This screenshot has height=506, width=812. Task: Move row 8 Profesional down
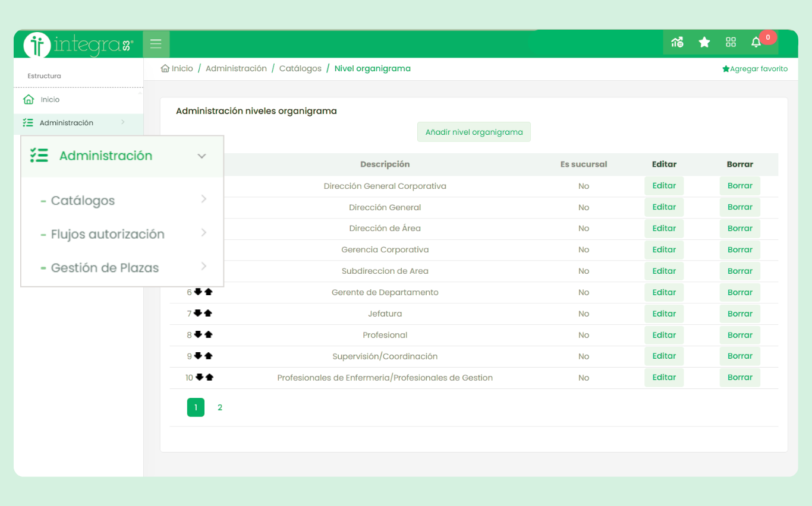click(199, 335)
